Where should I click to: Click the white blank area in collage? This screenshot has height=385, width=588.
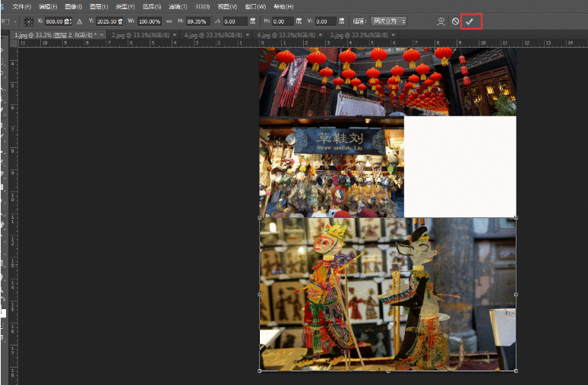coord(460,166)
